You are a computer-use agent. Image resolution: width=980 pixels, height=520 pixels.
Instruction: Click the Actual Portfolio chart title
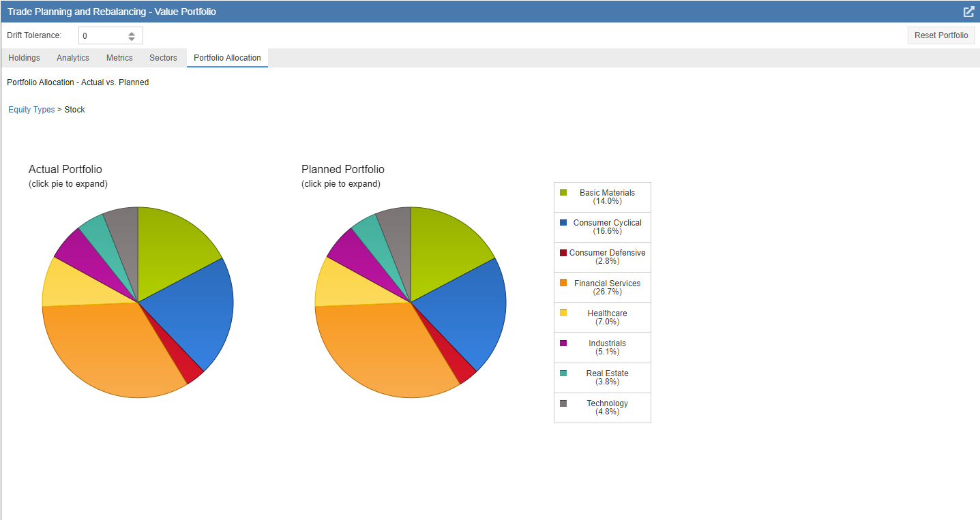(65, 170)
